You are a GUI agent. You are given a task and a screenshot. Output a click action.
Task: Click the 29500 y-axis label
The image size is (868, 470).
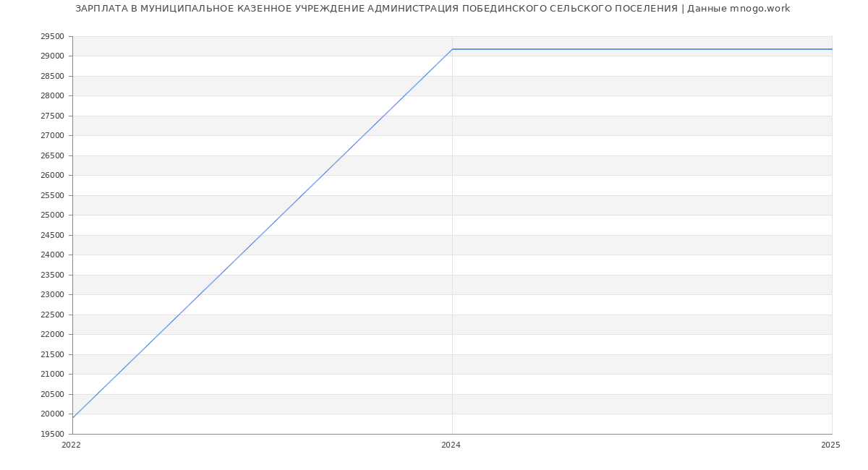coord(52,37)
